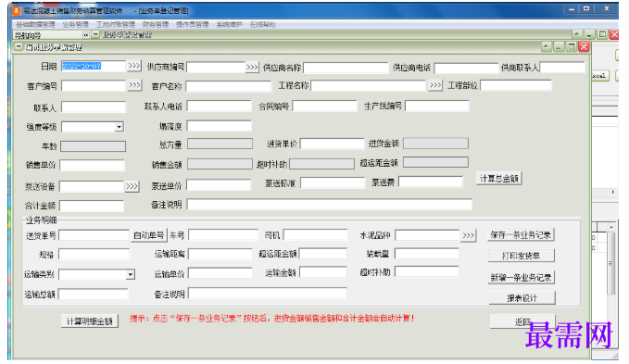This screenshot has height=364, width=629.
Task: Click the >>> lookup button for 工程名称
Action: pos(435,85)
